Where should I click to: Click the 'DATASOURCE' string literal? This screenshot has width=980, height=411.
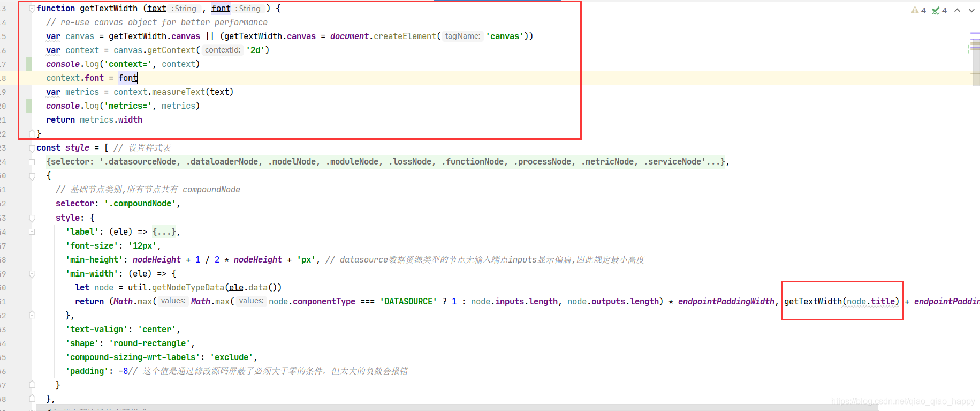click(408, 302)
